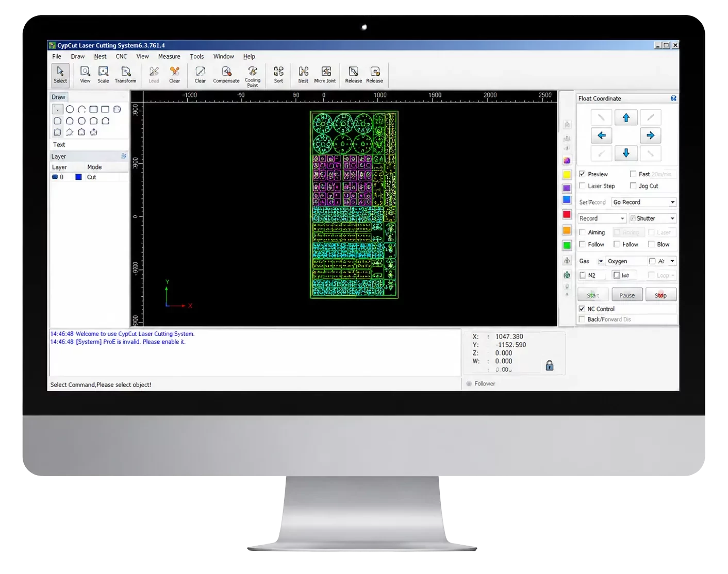Select the arc draw tool
Image resolution: width=728 pixels, height=574 pixels.
(x=81, y=109)
